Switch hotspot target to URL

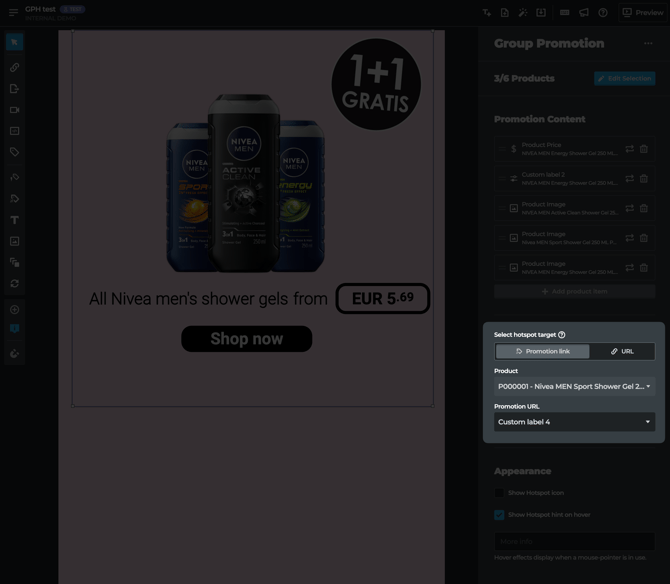622,351
